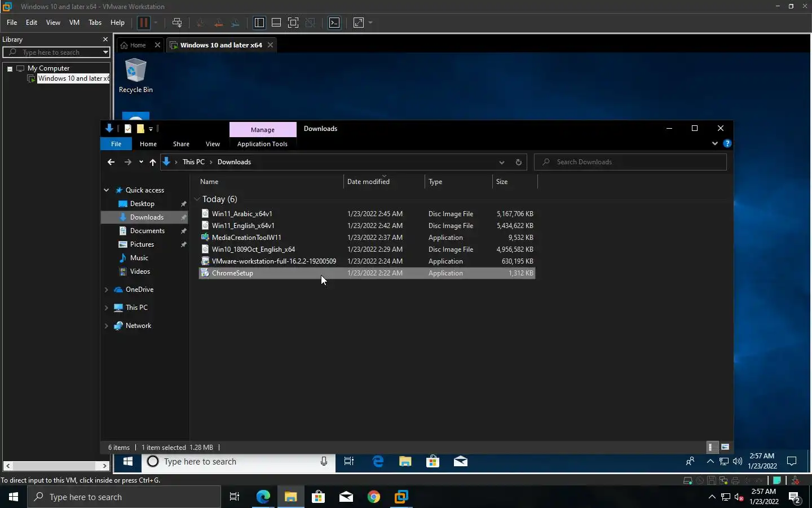Screen dimensions: 812x508
Task: Click the printer device status icon
Action: point(735,481)
